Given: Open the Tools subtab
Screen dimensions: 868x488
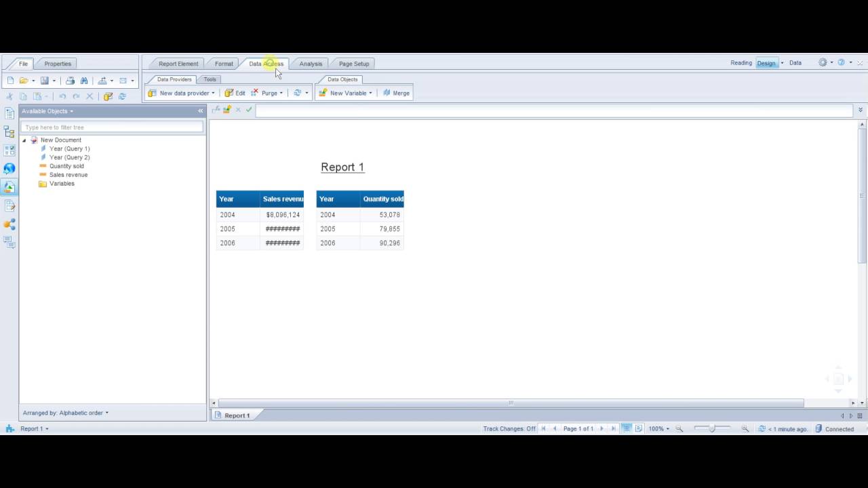Looking at the screenshot, I should coord(210,79).
